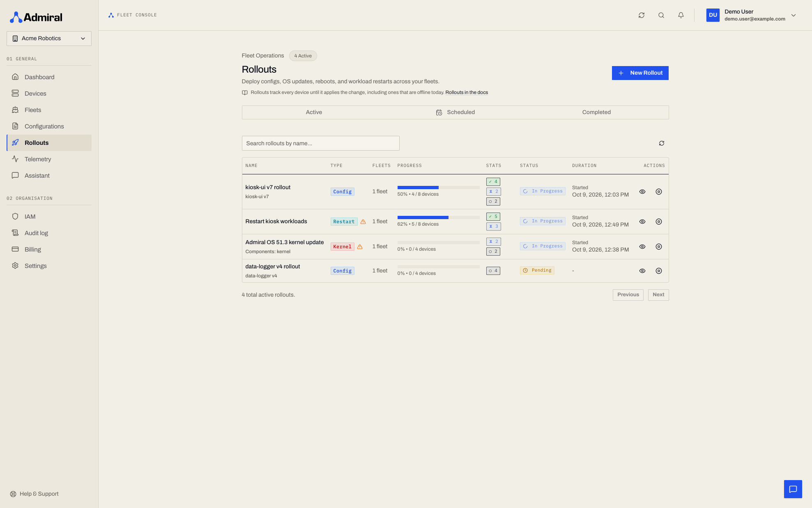Open Dashboard in sidebar
Image resolution: width=812 pixels, height=508 pixels.
[x=49, y=77]
